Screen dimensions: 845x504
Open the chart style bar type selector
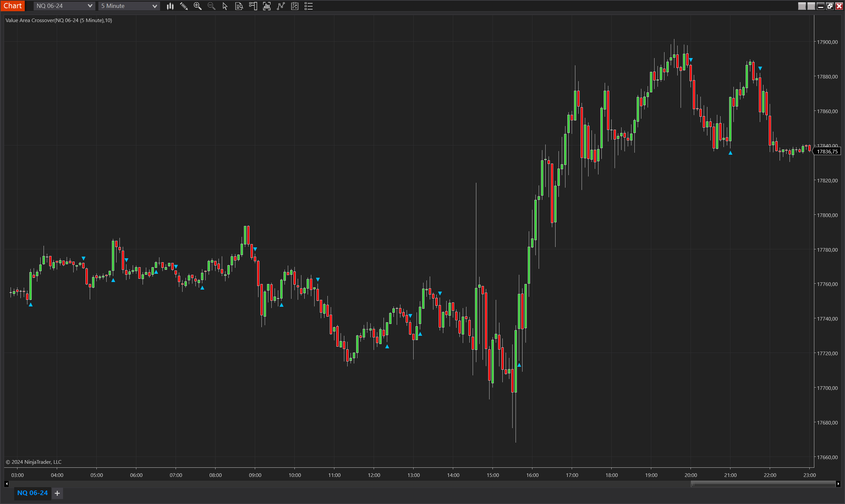coord(170,6)
